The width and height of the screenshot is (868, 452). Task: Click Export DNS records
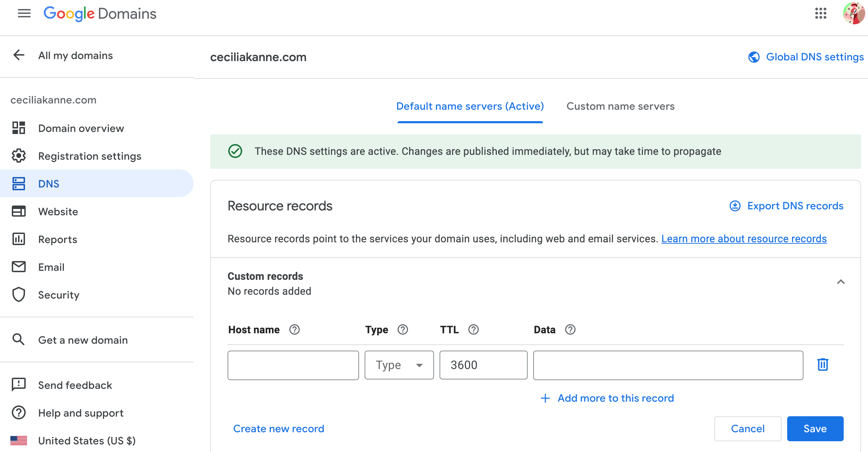click(x=786, y=206)
